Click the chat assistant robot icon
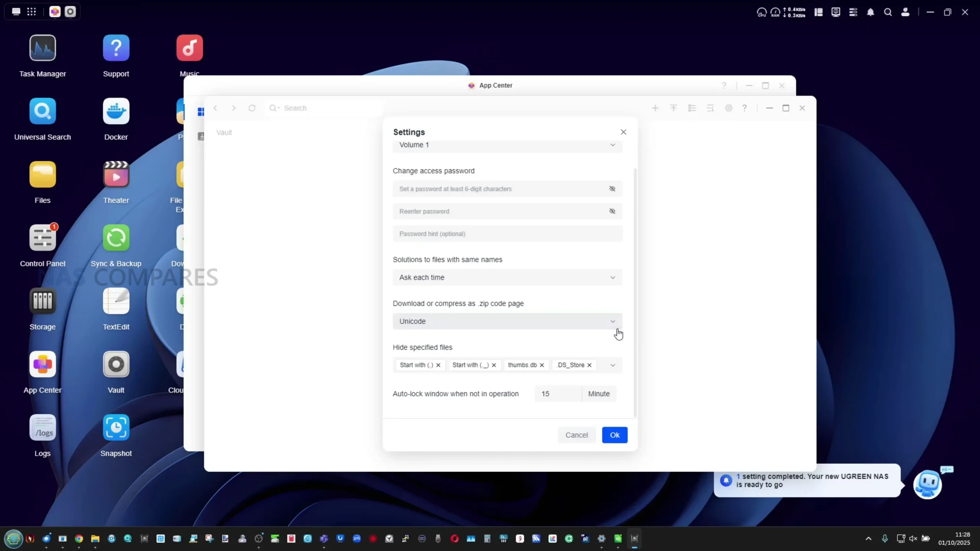This screenshot has width=980, height=551. [x=927, y=484]
